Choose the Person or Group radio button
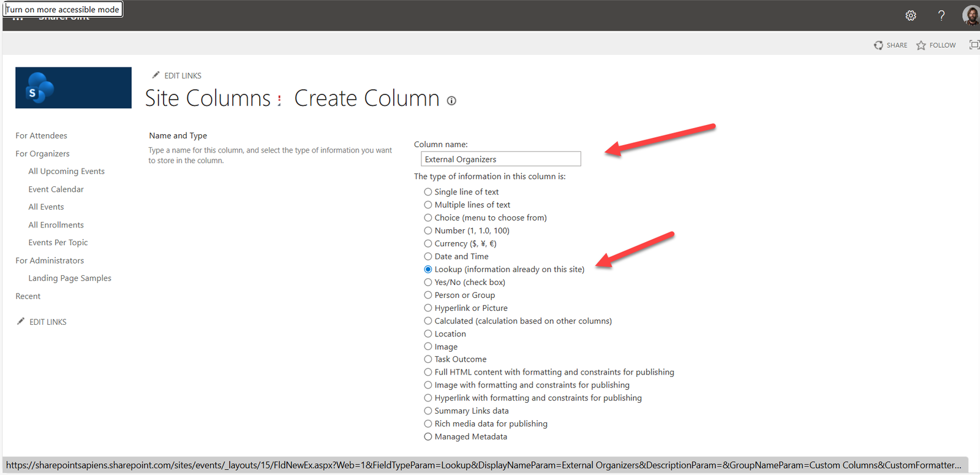The height and width of the screenshot is (475, 980). click(428, 295)
